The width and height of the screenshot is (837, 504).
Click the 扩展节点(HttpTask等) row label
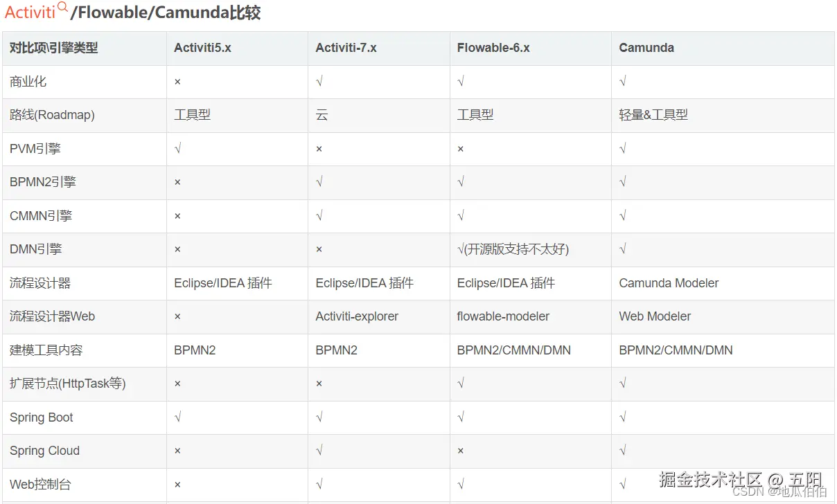click(67, 384)
